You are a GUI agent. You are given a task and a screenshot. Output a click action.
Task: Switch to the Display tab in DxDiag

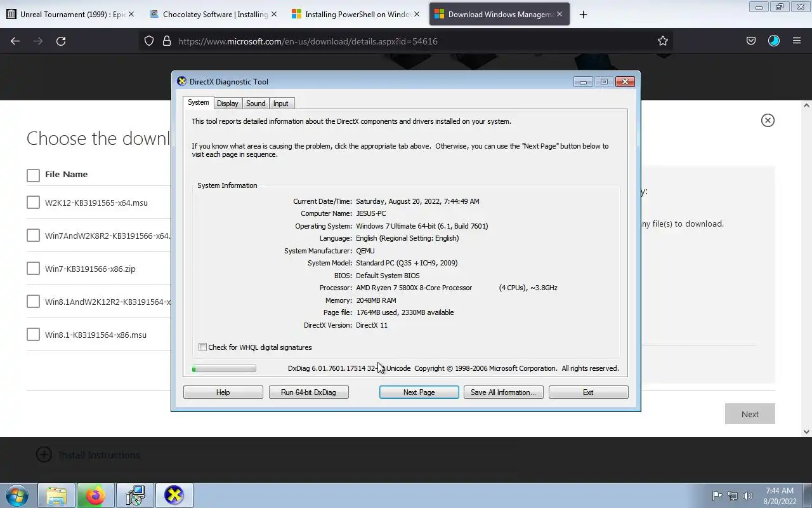point(227,104)
